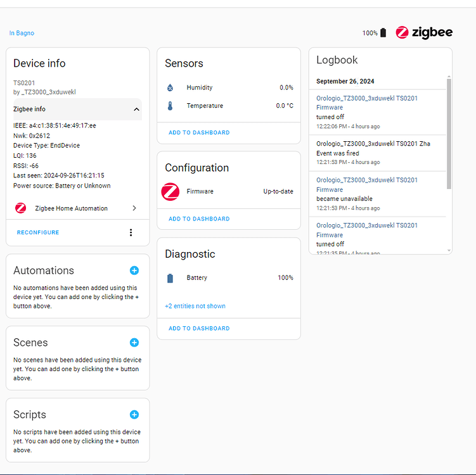Add Sensors card to dashboard

(199, 132)
